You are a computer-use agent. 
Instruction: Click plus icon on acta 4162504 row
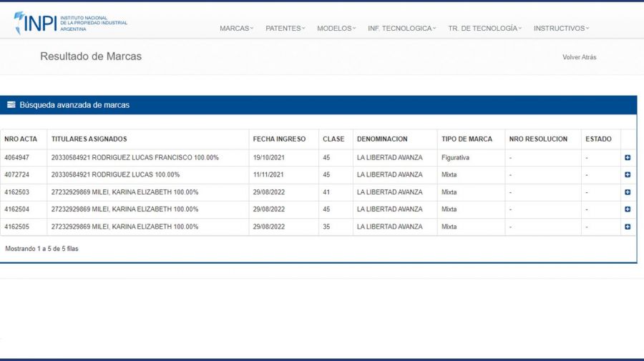628,209
